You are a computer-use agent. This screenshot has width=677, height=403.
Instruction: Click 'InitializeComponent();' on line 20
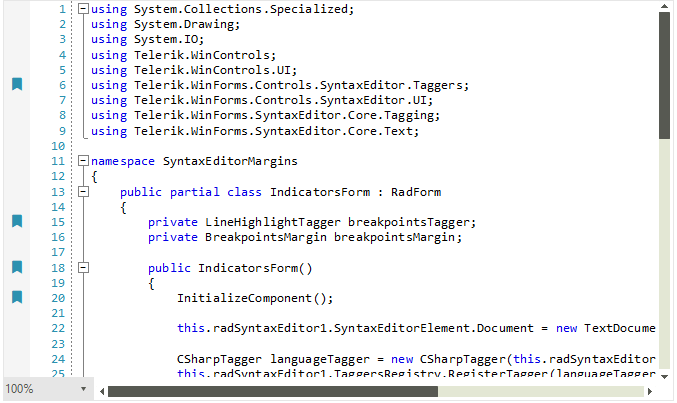pos(255,298)
